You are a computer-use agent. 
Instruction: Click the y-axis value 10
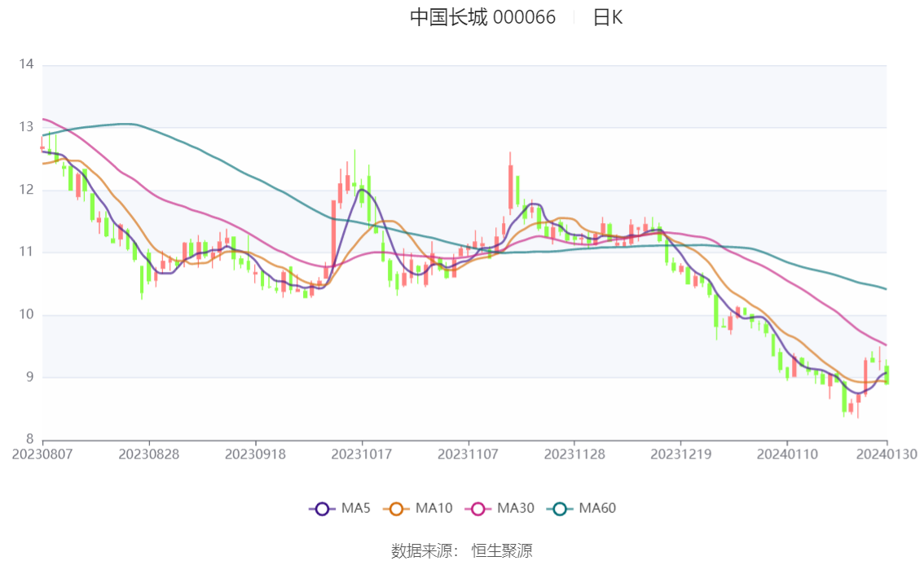click(x=27, y=314)
